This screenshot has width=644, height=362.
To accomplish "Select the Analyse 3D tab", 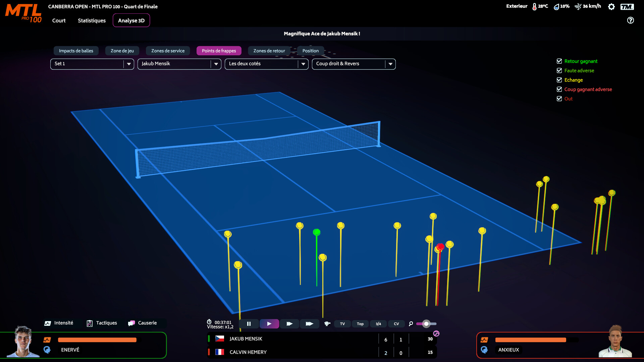I will pyautogui.click(x=131, y=20).
